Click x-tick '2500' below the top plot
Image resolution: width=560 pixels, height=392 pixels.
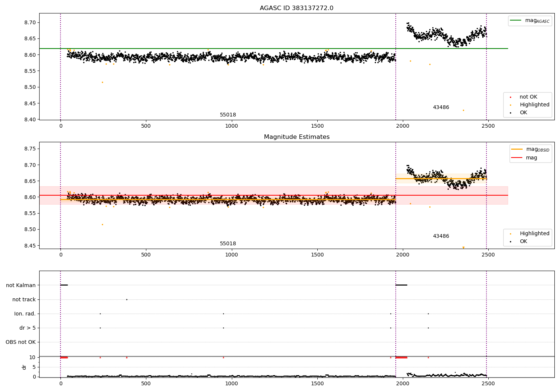(488, 126)
